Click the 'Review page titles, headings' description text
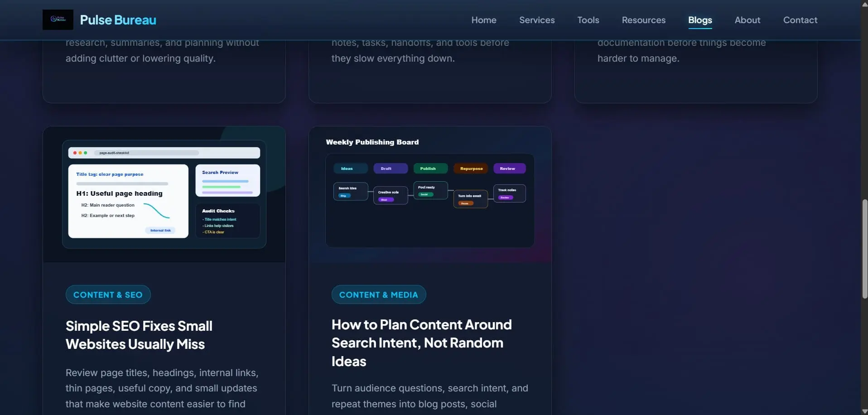Viewport: 868px width, 415px height. tap(162, 388)
